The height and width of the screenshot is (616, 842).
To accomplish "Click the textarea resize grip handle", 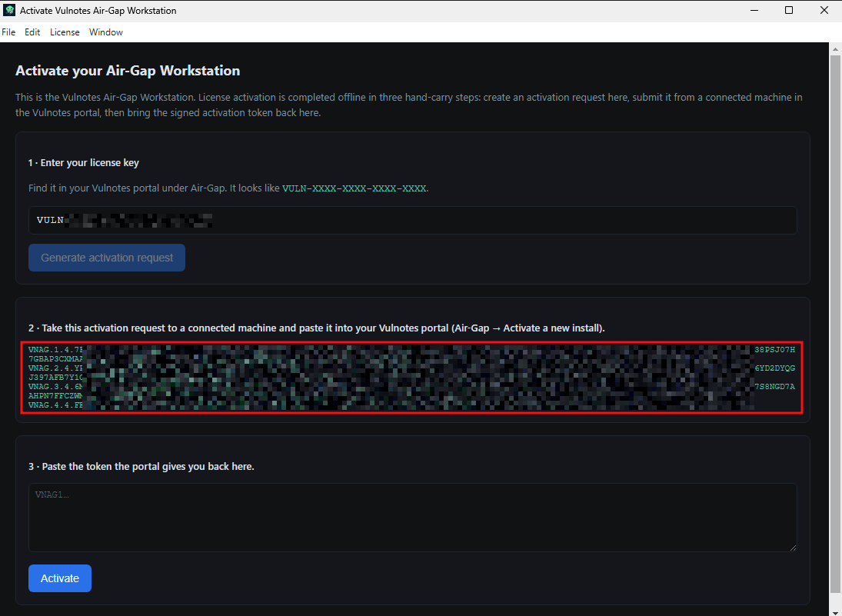I will pos(793,548).
